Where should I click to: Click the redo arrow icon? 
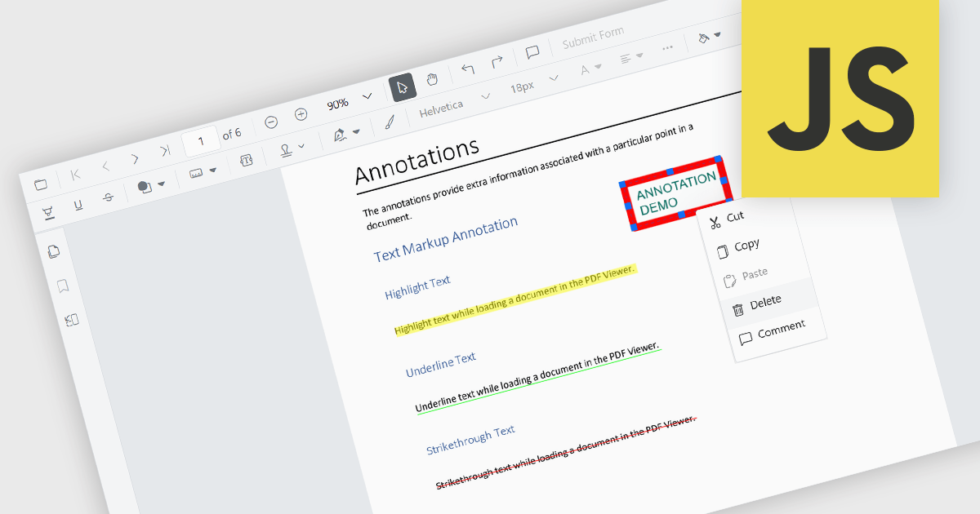497,63
